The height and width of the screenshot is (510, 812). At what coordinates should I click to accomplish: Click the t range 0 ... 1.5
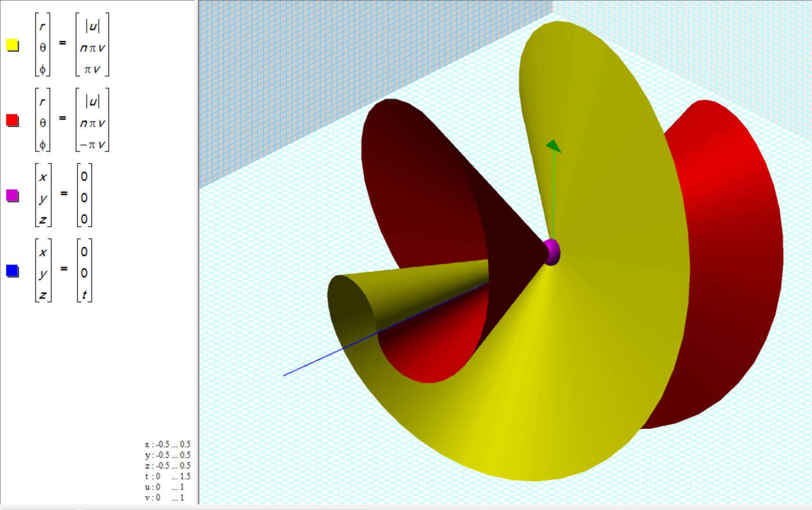point(168,476)
